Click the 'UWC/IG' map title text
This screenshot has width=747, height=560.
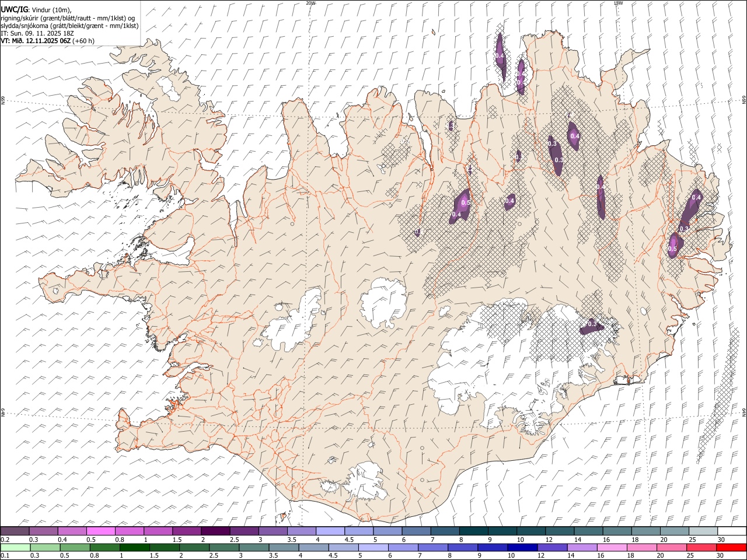tap(13, 10)
